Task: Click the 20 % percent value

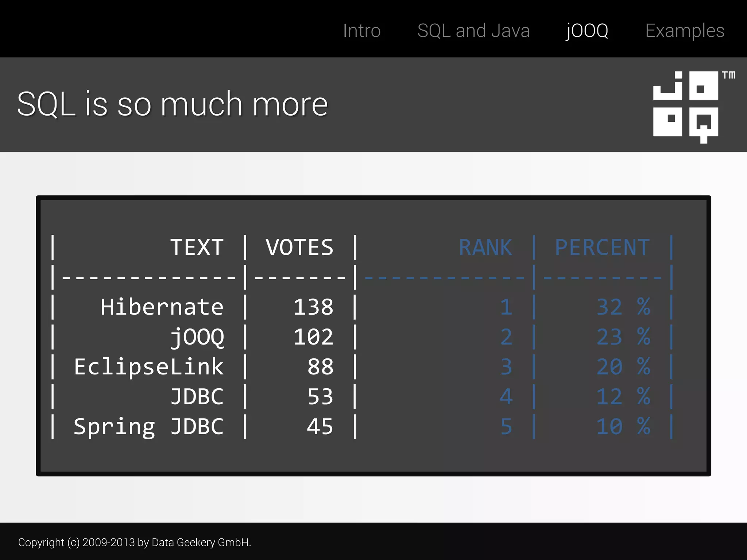Action: [x=623, y=366]
